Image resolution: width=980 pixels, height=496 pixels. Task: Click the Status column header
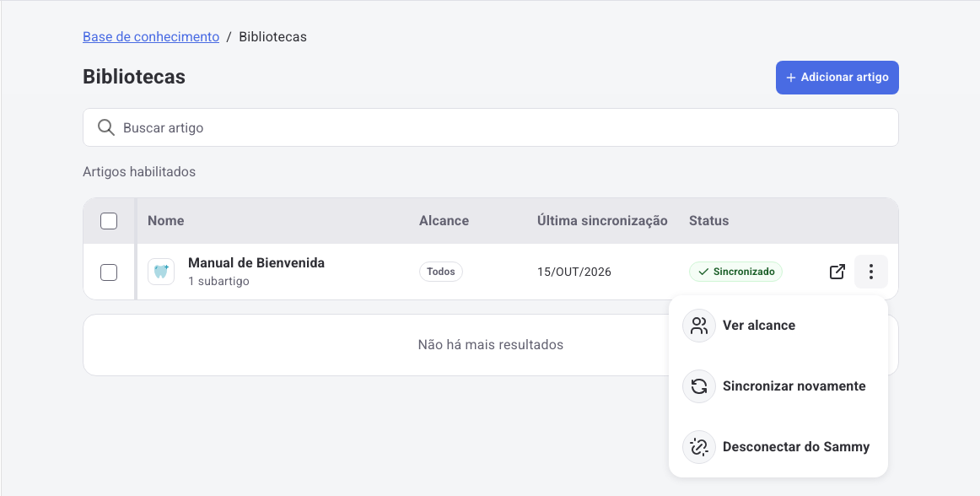(x=708, y=220)
